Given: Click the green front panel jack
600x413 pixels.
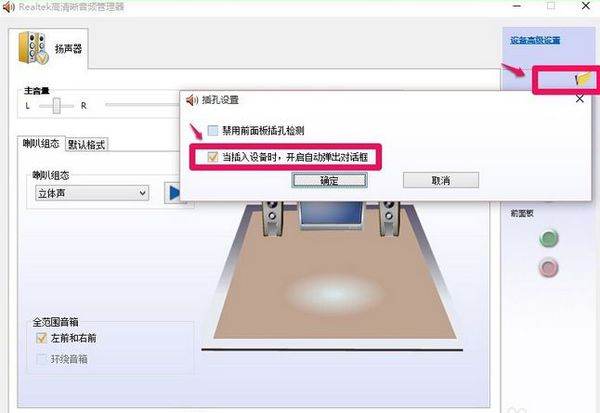Looking at the screenshot, I should pos(549,238).
